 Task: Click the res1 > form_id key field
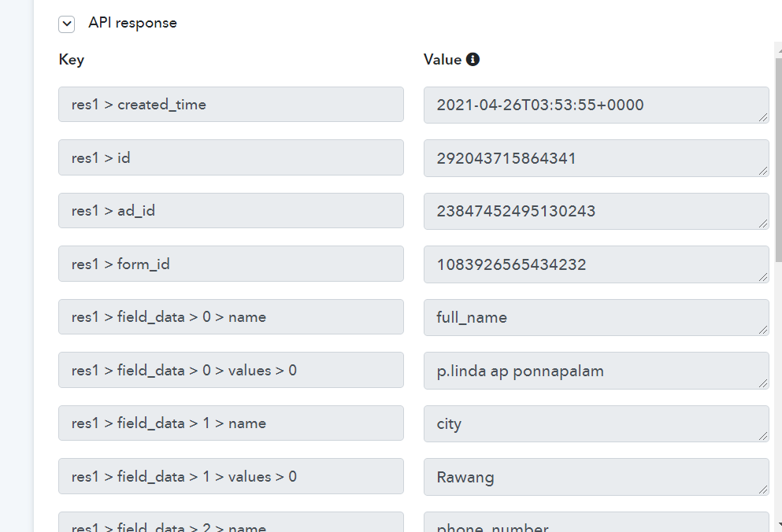(231, 264)
